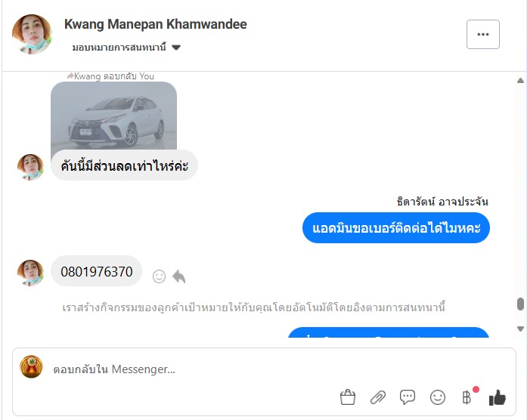Click the shopping bag icon
The image size is (527, 420).
coord(348,397)
